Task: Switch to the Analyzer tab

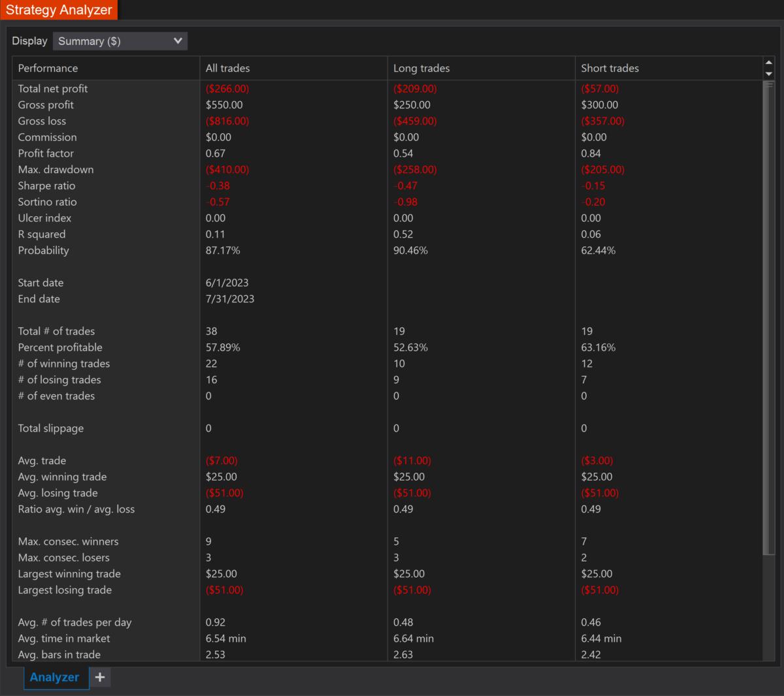Action: click(55, 677)
